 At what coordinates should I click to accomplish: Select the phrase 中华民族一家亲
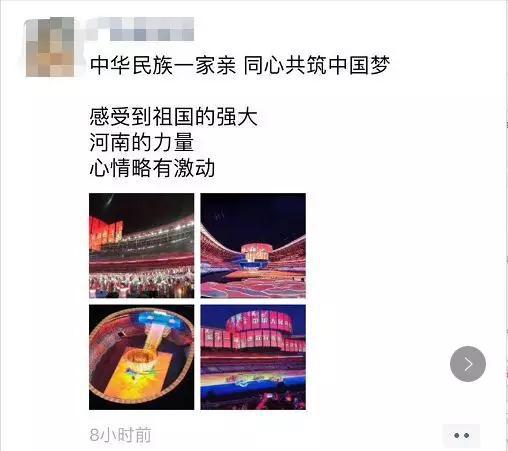163,65
